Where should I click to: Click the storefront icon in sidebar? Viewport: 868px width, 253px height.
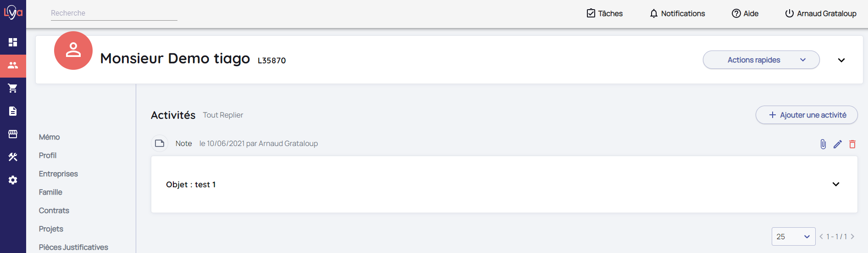13,134
